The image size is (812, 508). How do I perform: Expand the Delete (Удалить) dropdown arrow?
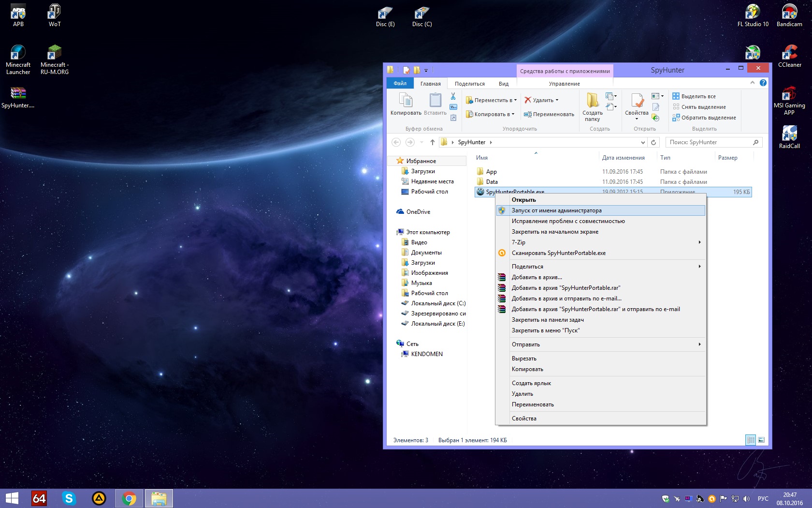tap(557, 100)
